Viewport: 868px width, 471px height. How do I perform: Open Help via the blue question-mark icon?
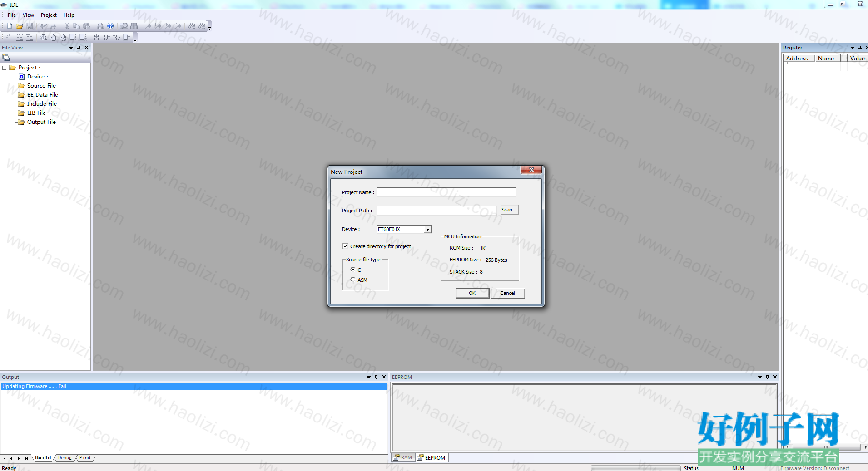click(x=110, y=26)
